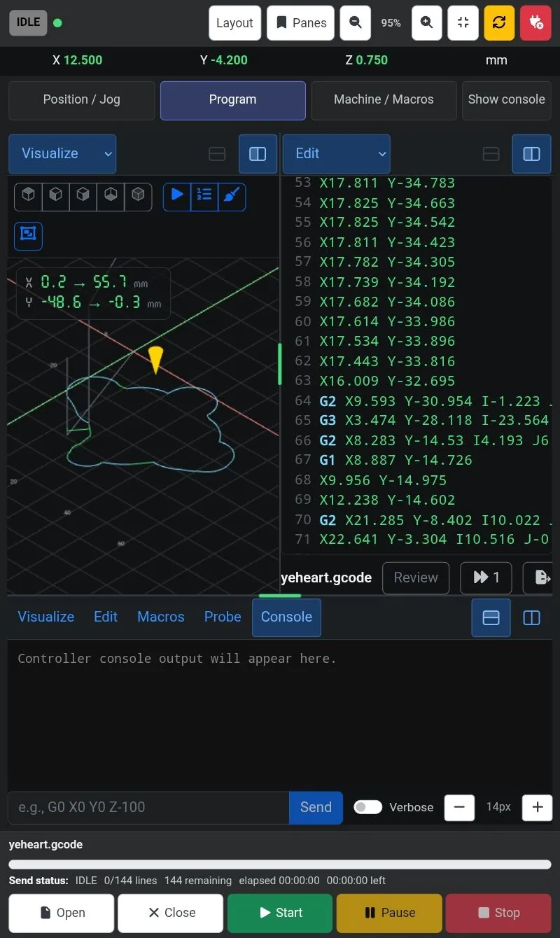Click the red disconnect plug button
Image resolution: width=560 pixels, height=938 pixels.
535,23
